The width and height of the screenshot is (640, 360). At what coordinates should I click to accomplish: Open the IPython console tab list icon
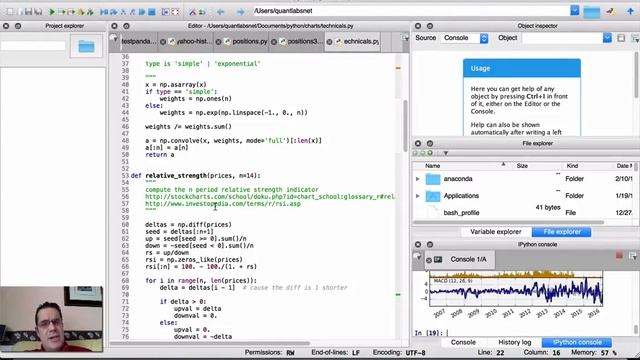pos(417,256)
